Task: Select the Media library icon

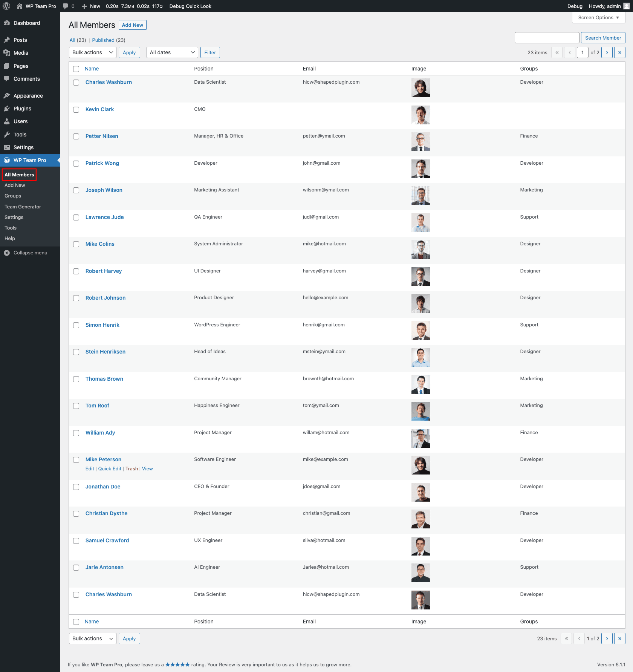Action: pyautogui.click(x=7, y=53)
